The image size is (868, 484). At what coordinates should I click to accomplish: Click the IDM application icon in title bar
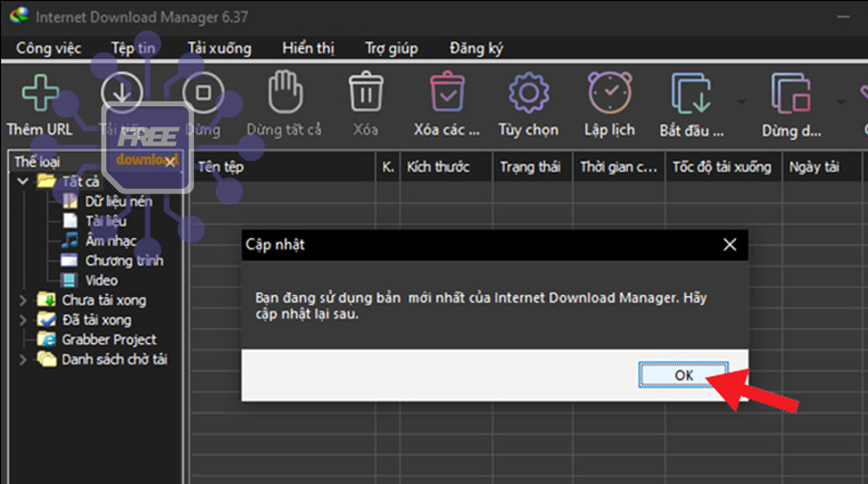pos(19,15)
